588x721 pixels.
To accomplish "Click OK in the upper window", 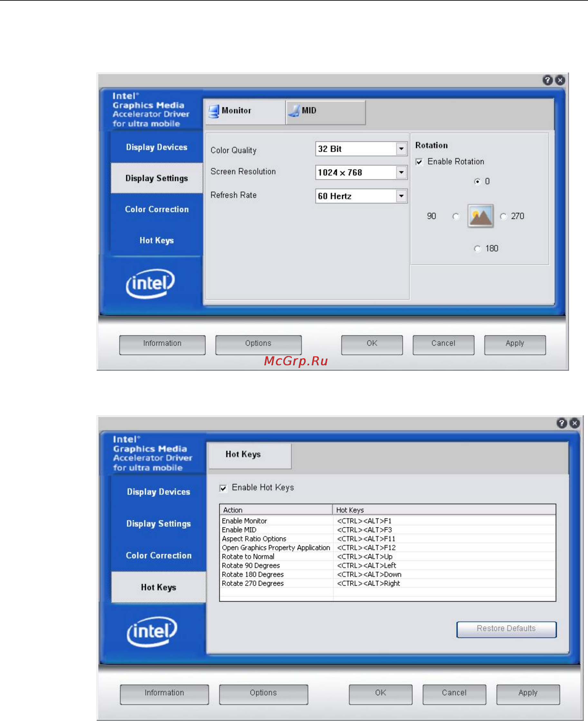I will coord(372,345).
